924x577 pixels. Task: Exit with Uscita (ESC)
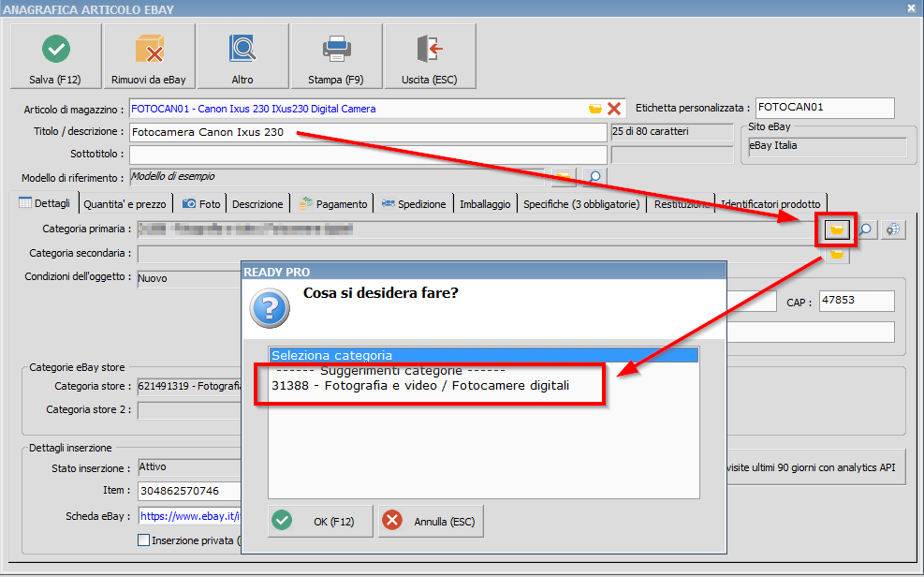pos(430,56)
